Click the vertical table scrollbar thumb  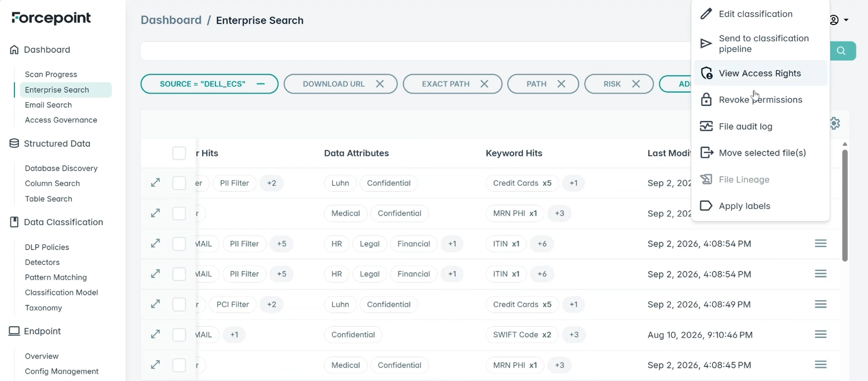845,205
